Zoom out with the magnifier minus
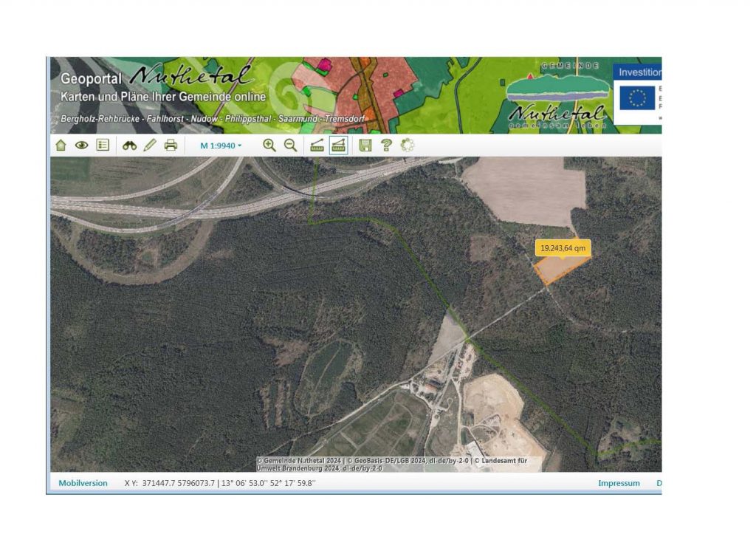Image resolution: width=756 pixels, height=551 pixels. tap(291, 146)
